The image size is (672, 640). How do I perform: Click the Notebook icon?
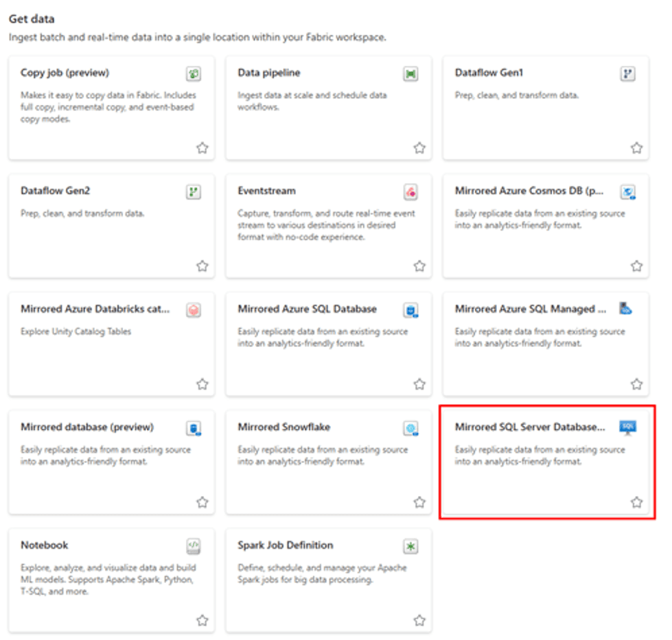[194, 546]
